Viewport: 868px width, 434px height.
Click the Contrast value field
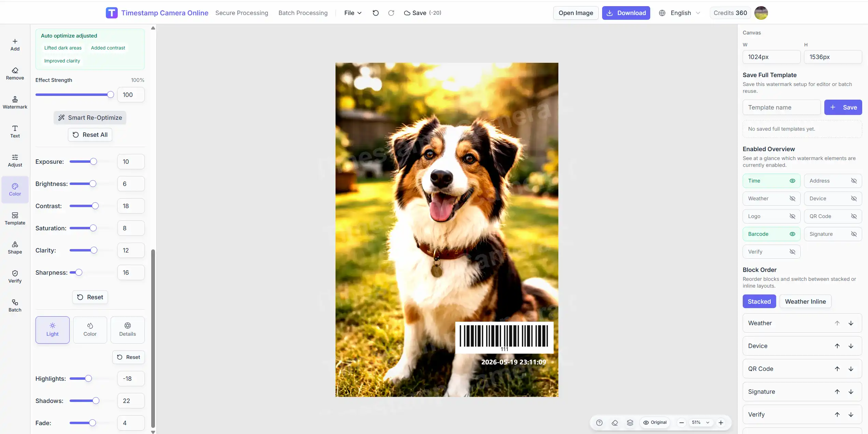pyautogui.click(x=131, y=206)
